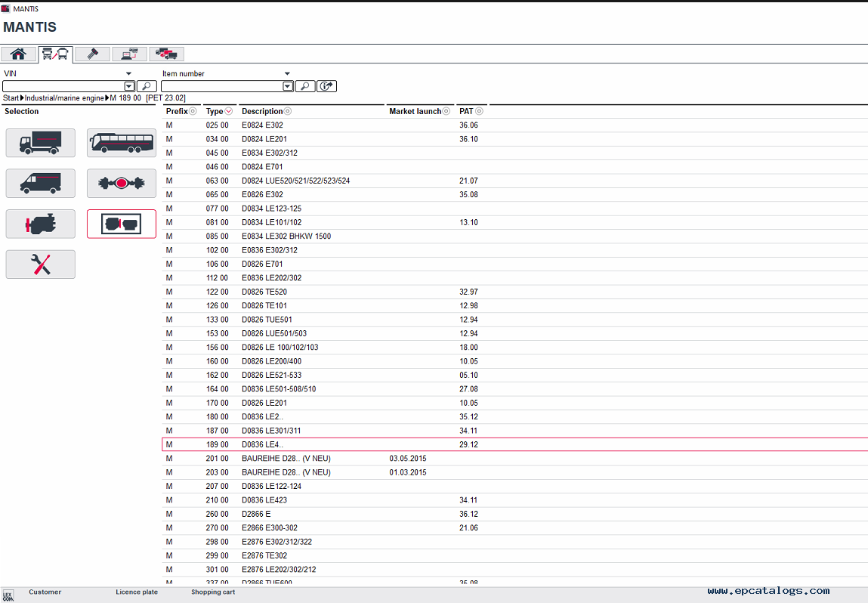This screenshot has height=603, width=868.
Task: Open the Home tab
Action: (18, 54)
